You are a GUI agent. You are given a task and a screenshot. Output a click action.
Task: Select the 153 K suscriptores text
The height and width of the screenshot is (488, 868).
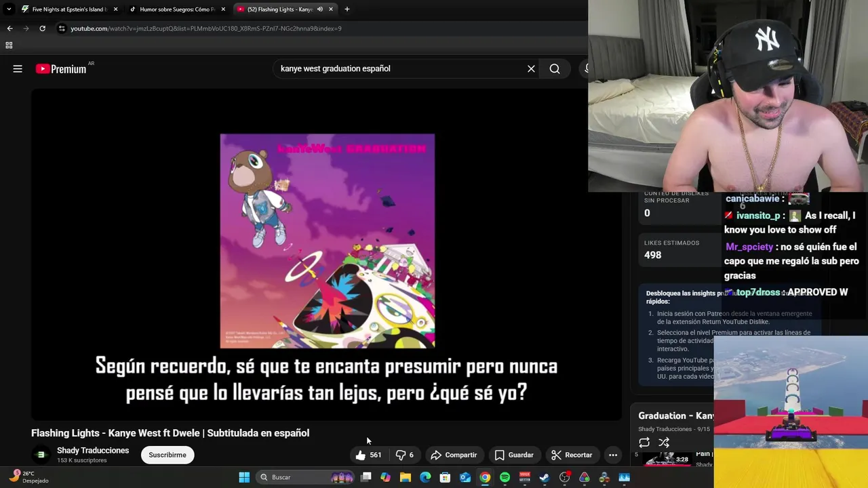[82, 461]
